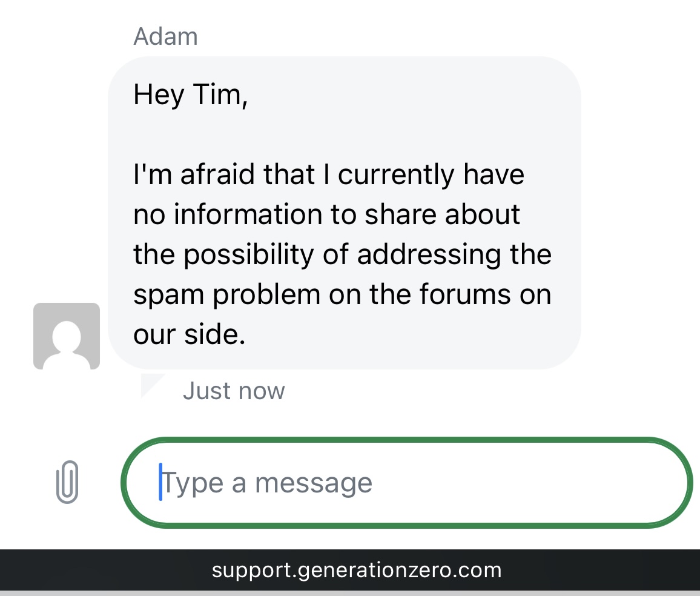Click the phrase our side in bubble
Screen dimensions: 700x596
(190, 334)
